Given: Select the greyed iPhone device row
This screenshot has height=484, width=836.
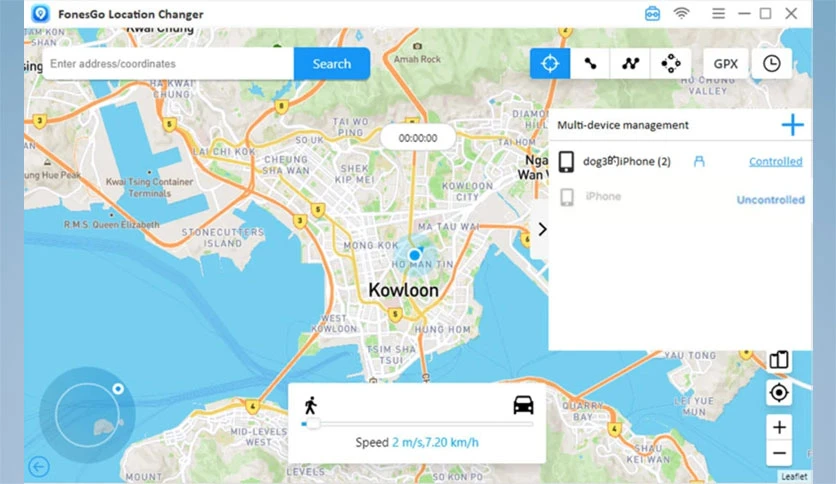Looking at the screenshot, I should click(x=680, y=198).
